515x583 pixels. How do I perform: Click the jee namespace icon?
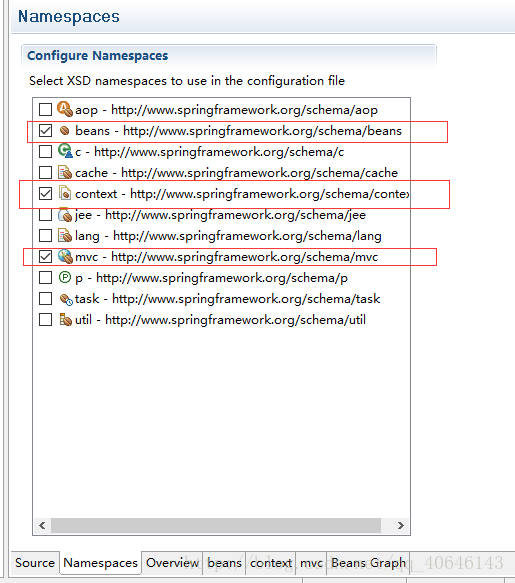(x=65, y=215)
